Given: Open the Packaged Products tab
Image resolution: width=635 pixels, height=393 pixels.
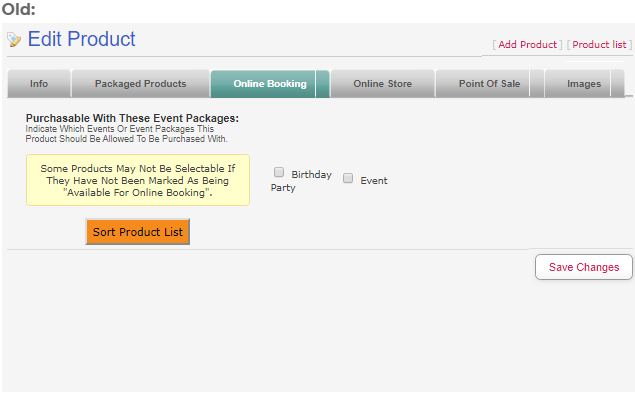Looking at the screenshot, I should [x=141, y=83].
